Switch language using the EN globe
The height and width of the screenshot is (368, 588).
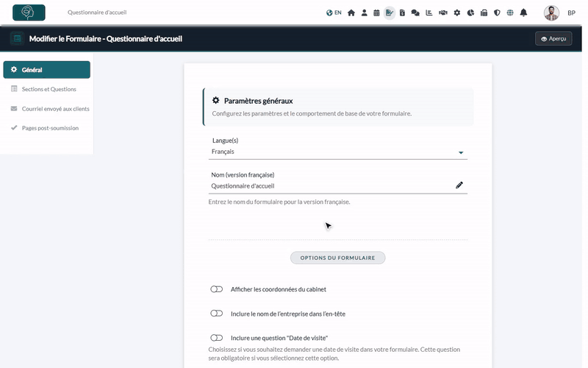(334, 13)
